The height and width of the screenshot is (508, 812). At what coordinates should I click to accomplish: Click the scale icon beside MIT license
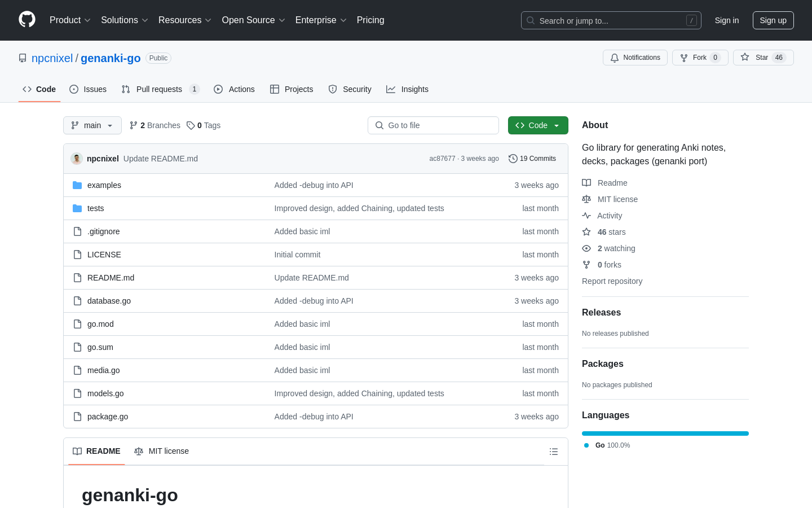point(586,199)
